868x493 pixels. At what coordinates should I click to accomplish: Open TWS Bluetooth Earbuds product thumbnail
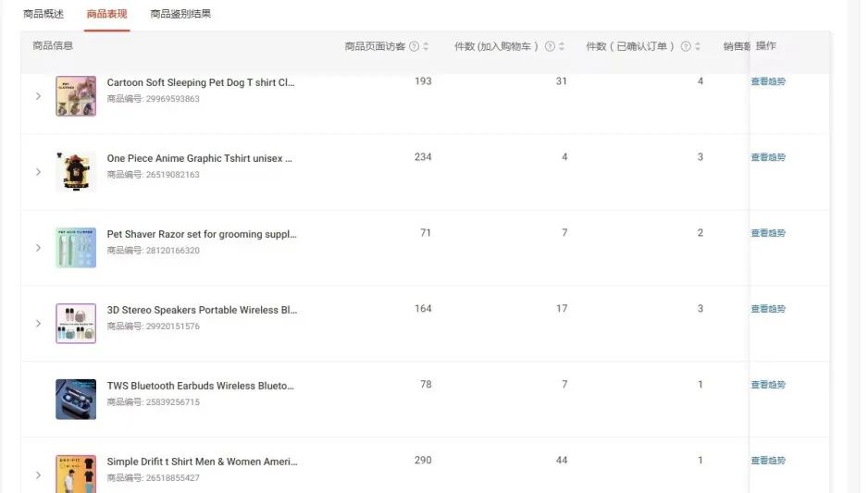coord(76,399)
